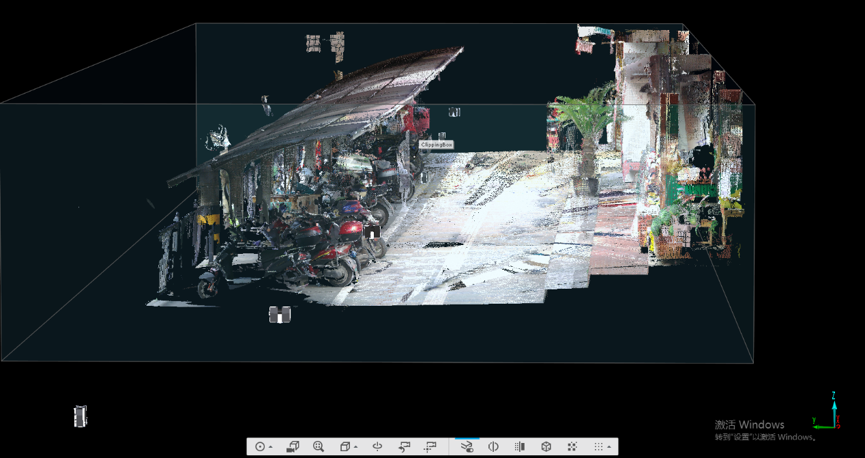Click the curved arrow with flag icon
This screenshot has width=865, height=458.
[x=405, y=447]
